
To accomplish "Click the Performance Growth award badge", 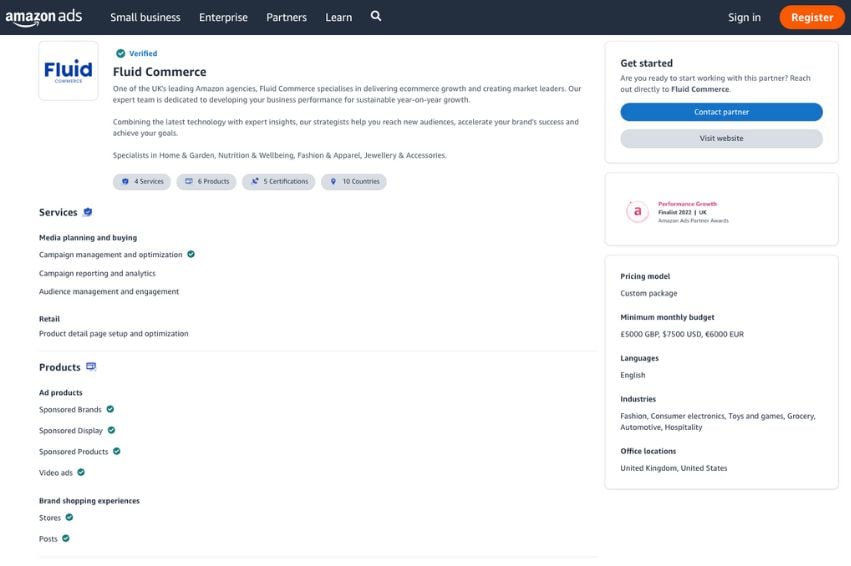I will (637, 211).
